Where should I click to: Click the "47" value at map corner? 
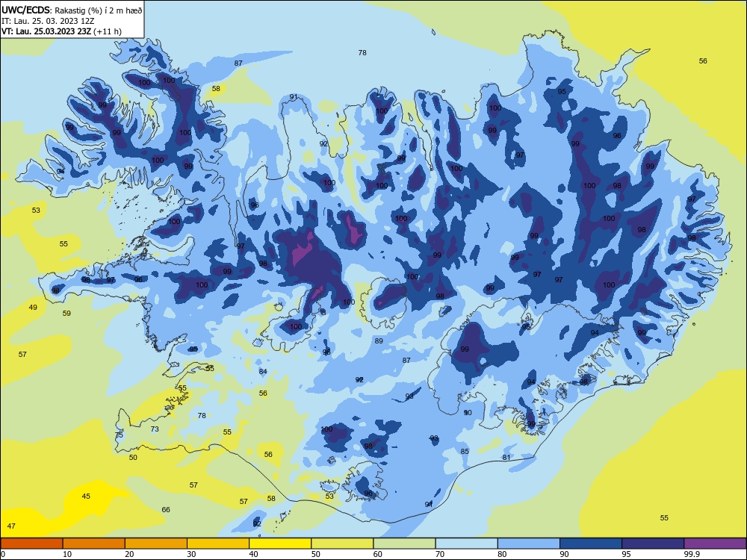tap(11, 526)
